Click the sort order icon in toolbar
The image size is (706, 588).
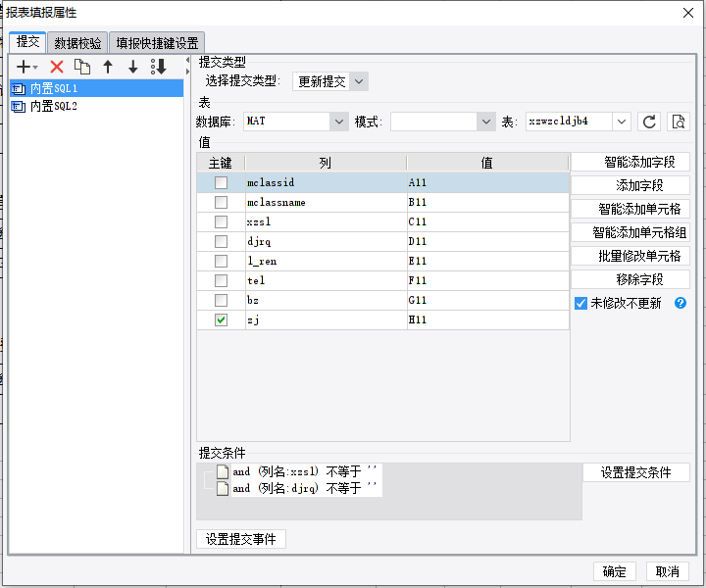[x=159, y=67]
